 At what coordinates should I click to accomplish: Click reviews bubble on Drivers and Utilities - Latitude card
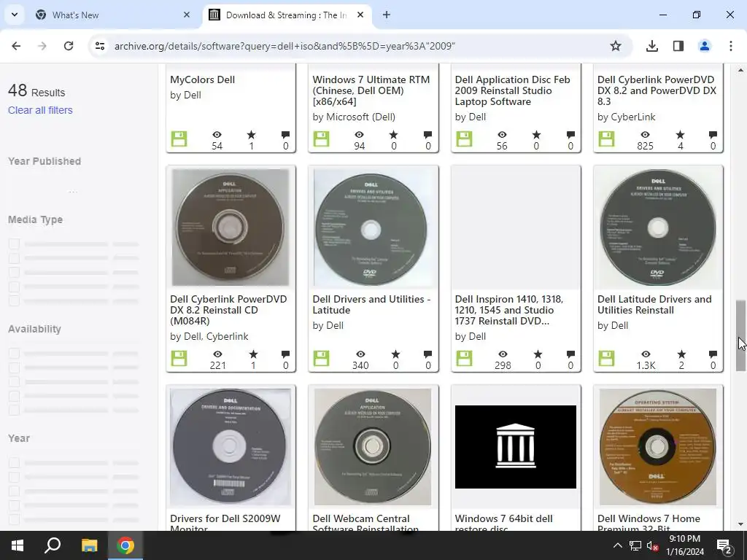427,354
